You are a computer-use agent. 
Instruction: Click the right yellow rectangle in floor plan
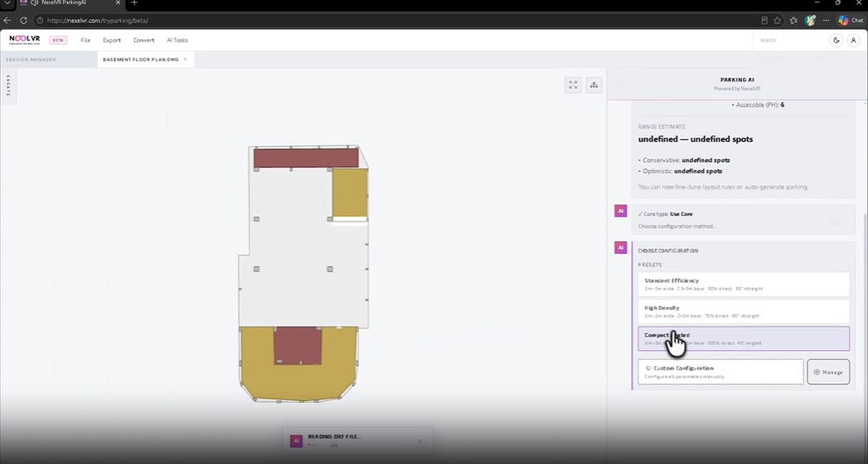[x=349, y=193]
